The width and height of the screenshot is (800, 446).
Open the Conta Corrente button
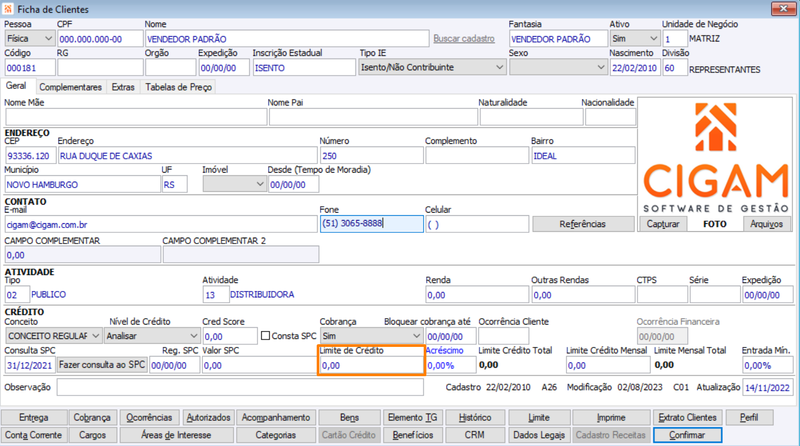[x=34, y=435]
